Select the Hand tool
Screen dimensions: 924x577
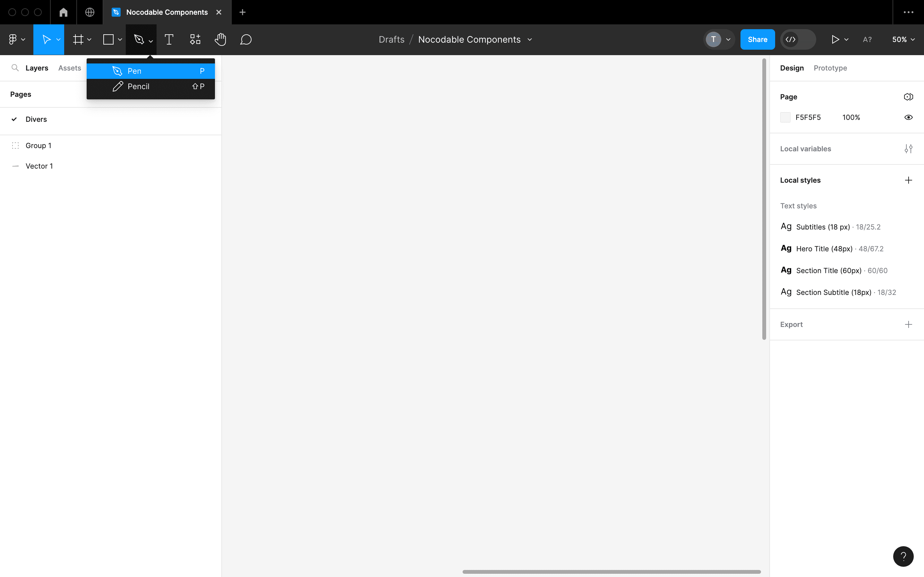click(x=220, y=39)
